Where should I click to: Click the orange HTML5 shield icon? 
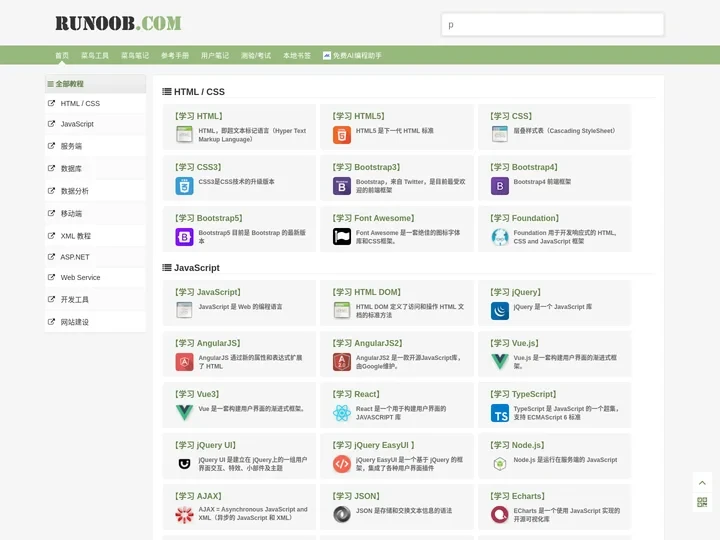[x=342, y=135]
